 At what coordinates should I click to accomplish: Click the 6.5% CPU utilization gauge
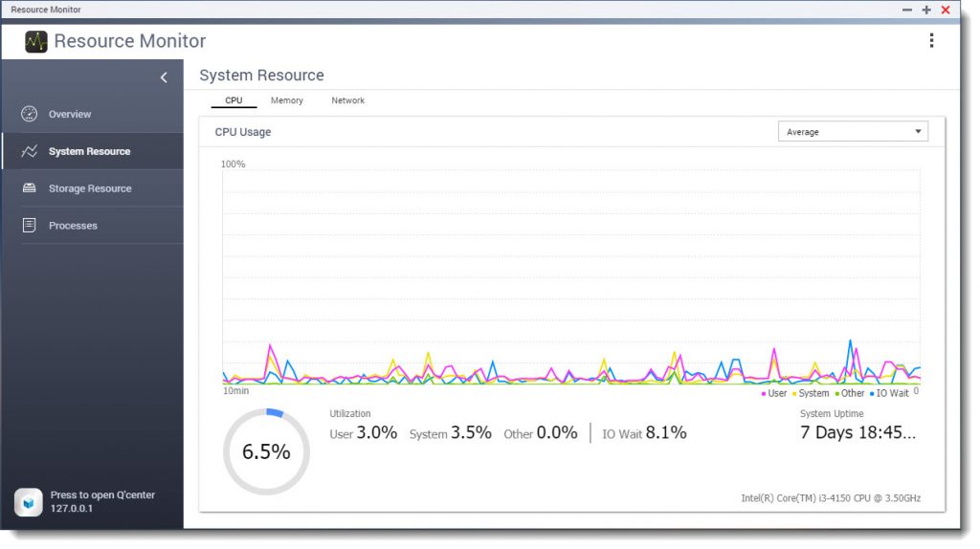(x=266, y=452)
